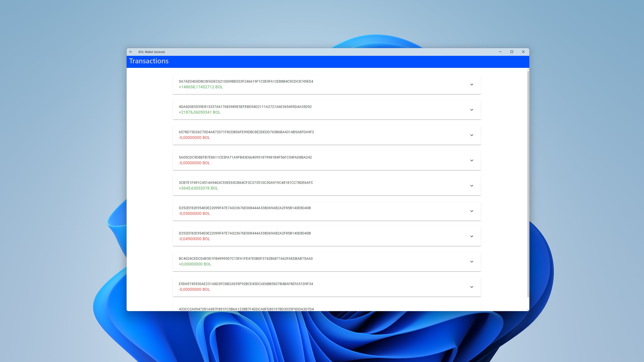The width and height of the screenshot is (644, 362).
Task: Minimize the BOL Wallet window
Action: point(500,52)
